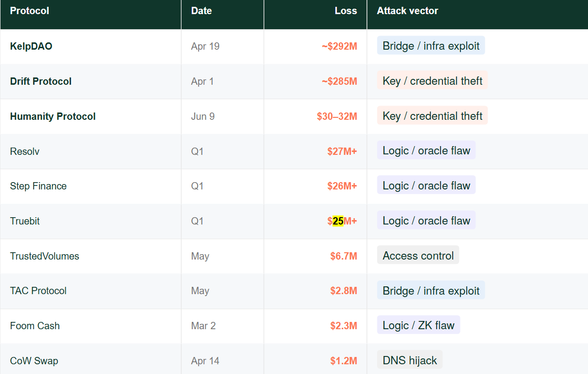Select the Humanity Protocol name cell
The width and height of the screenshot is (588, 374).
coord(53,116)
